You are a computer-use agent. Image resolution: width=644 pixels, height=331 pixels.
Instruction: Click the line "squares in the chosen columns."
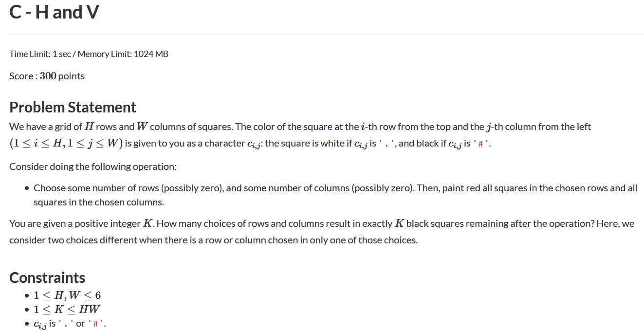click(98, 202)
